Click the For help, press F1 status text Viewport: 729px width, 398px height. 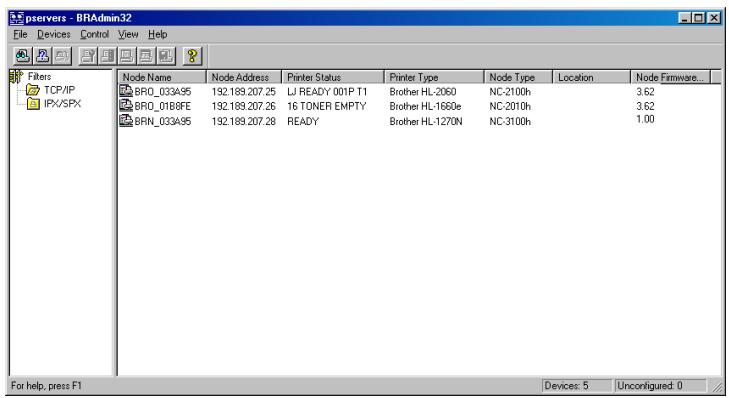click(46, 385)
